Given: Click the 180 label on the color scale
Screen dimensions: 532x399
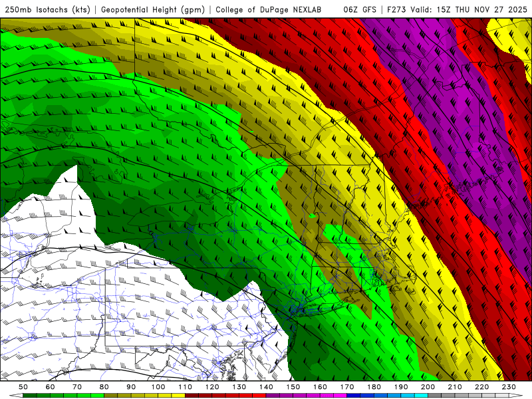Looking at the screenshot, I should pos(374,387).
